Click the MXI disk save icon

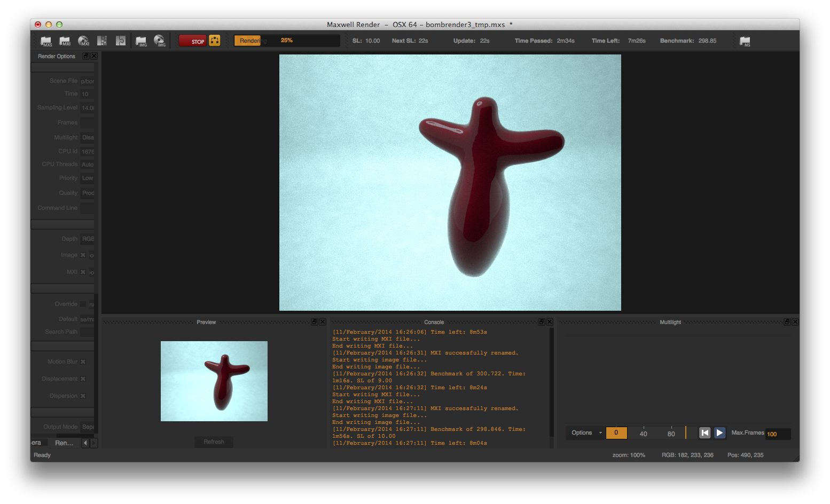(83, 41)
